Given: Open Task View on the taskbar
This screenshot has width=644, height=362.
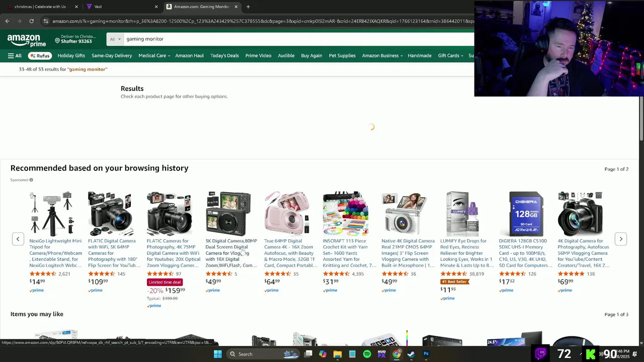Looking at the screenshot, I should pyautogui.click(x=308, y=354).
